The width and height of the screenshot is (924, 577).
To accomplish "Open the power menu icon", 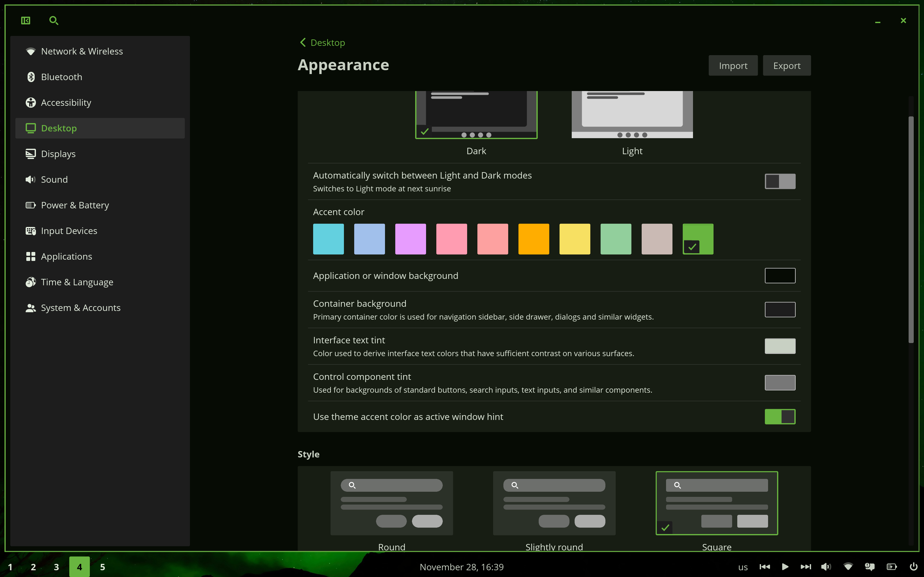I will coord(914,567).
